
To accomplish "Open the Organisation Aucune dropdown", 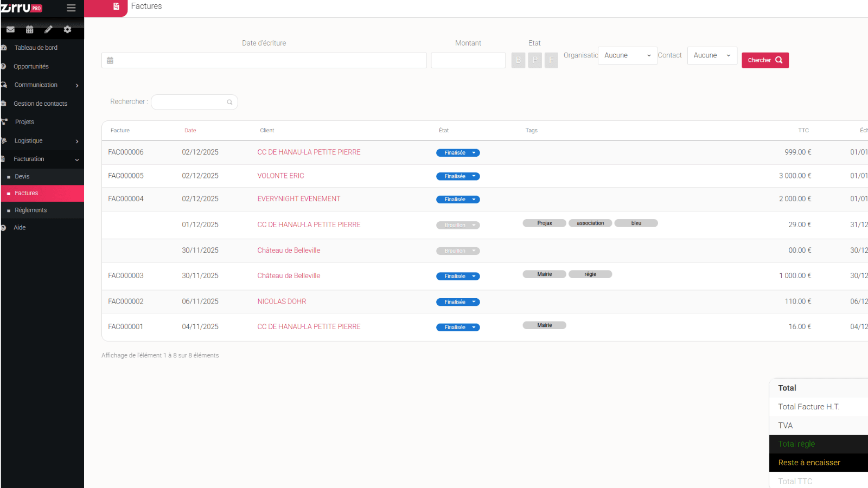I will pos(627,55).
